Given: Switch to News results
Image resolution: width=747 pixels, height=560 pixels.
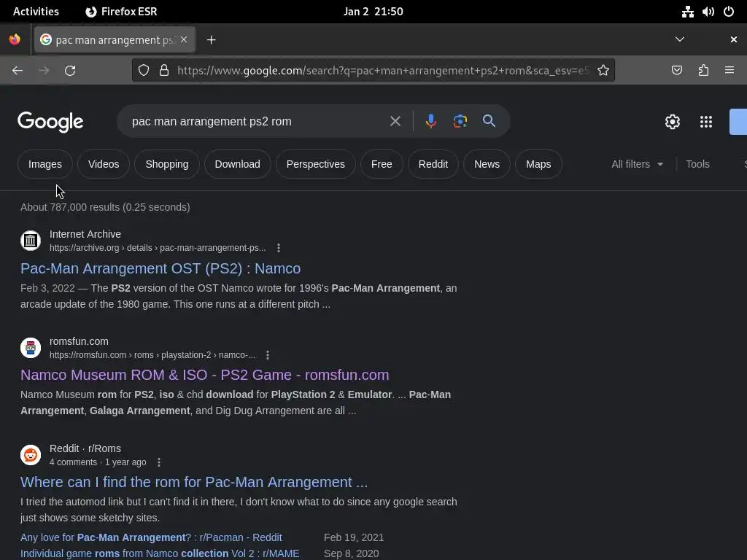Looking at the screenshot, I should pyautogui.click(x=487, y=164).
